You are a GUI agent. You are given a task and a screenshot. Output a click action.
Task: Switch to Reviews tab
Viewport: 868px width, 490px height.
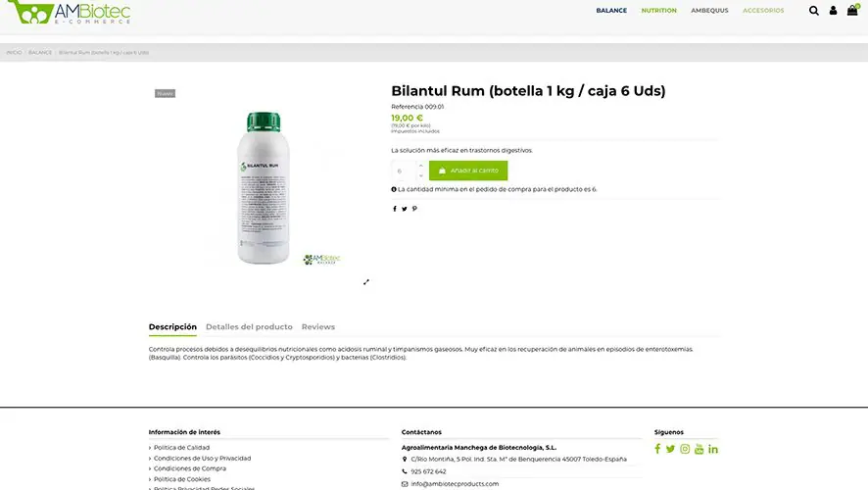[318, 326]
